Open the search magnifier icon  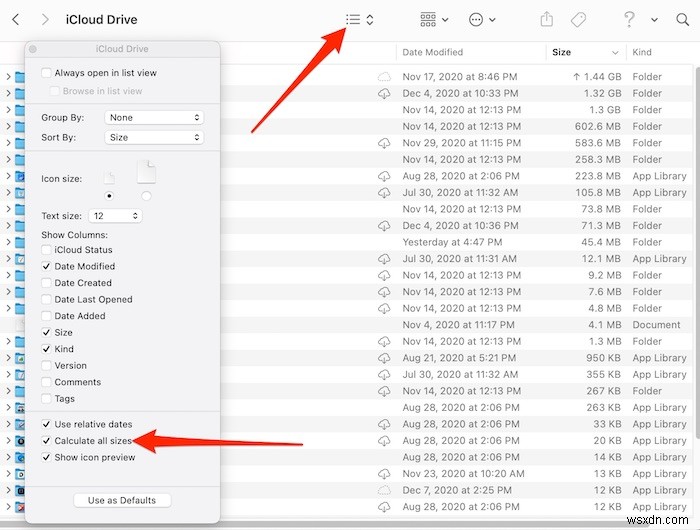click(682, 20)
